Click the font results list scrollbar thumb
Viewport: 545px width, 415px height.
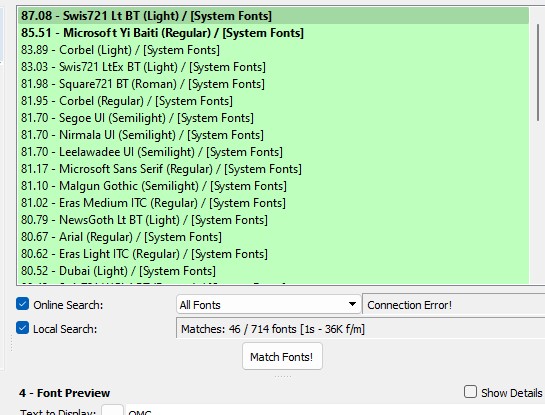point(538,72)
